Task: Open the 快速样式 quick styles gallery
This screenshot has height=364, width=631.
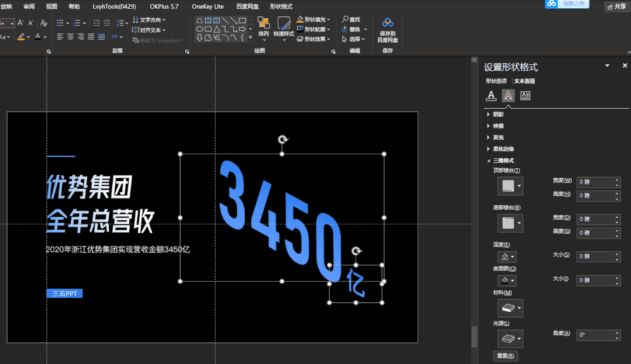Action: pyautogui.click(x=284, y=29)
